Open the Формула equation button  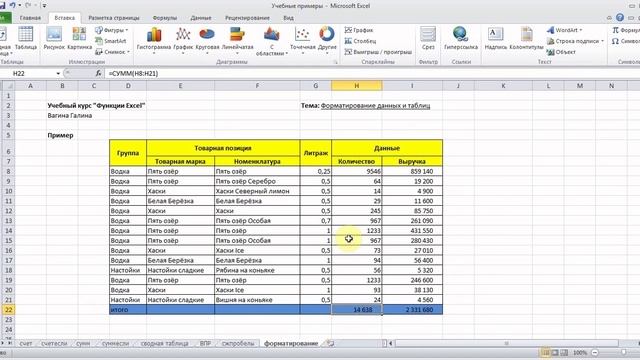pyautogui.click(x=627, y=30)
